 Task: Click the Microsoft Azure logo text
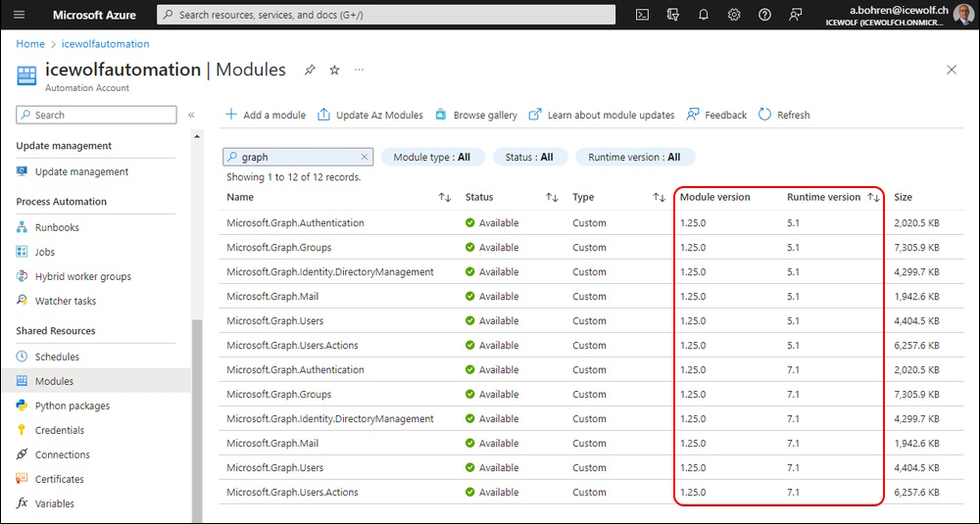pos(94,15)
